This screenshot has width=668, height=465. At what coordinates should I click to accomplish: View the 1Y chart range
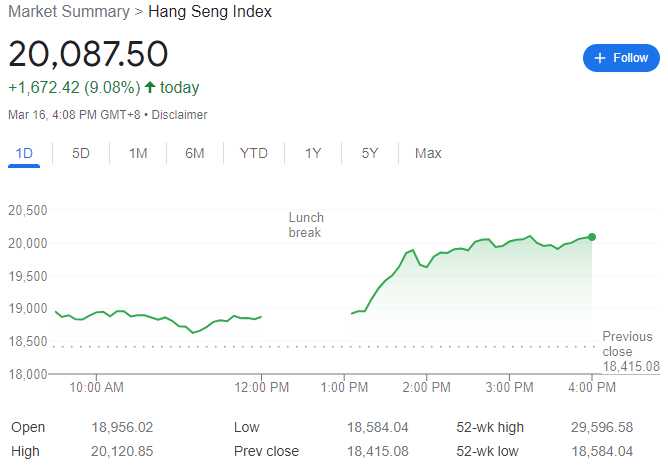tap(313, 153)
